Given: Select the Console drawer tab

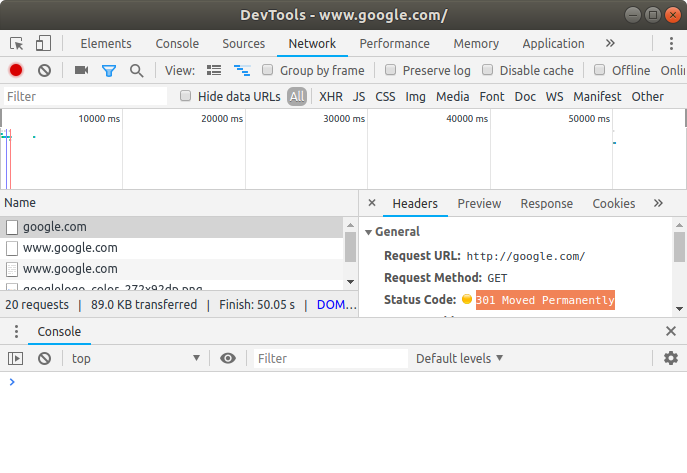Looking at the screenshot, I should 59,332.
